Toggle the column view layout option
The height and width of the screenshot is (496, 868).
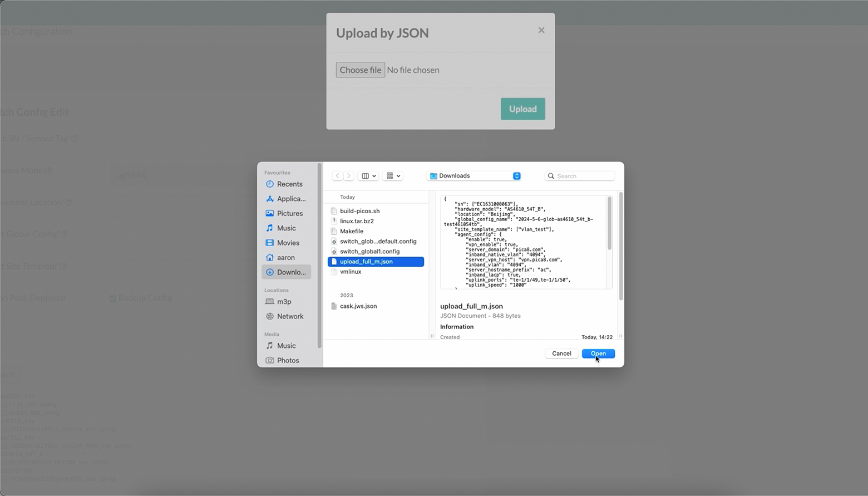(x=365, y=175)
